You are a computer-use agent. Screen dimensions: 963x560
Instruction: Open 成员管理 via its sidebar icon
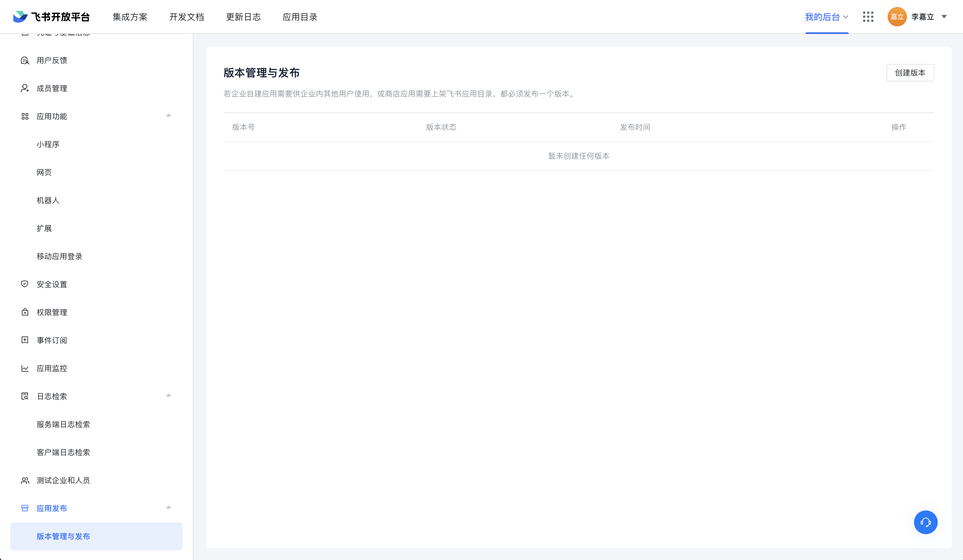25,88
